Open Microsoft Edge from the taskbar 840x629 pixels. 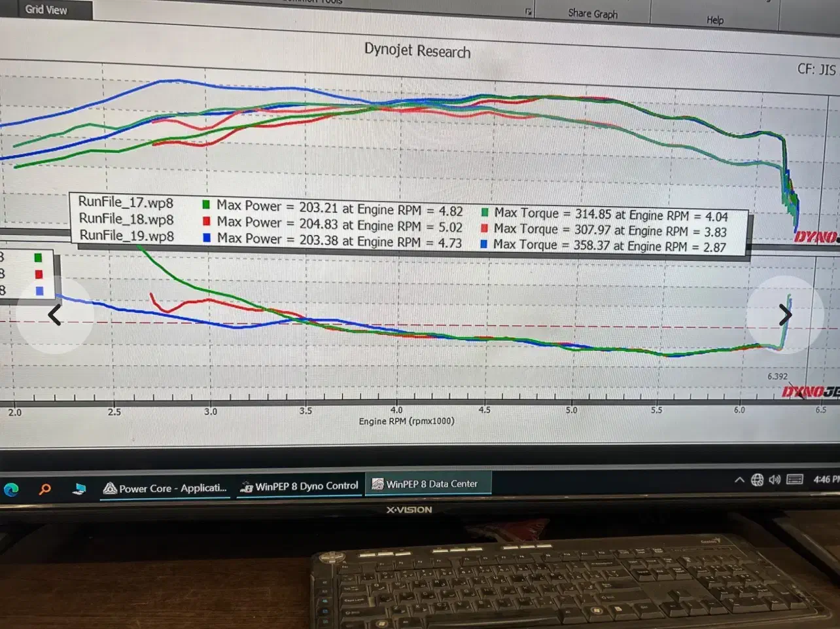click(x=11, y=489)
